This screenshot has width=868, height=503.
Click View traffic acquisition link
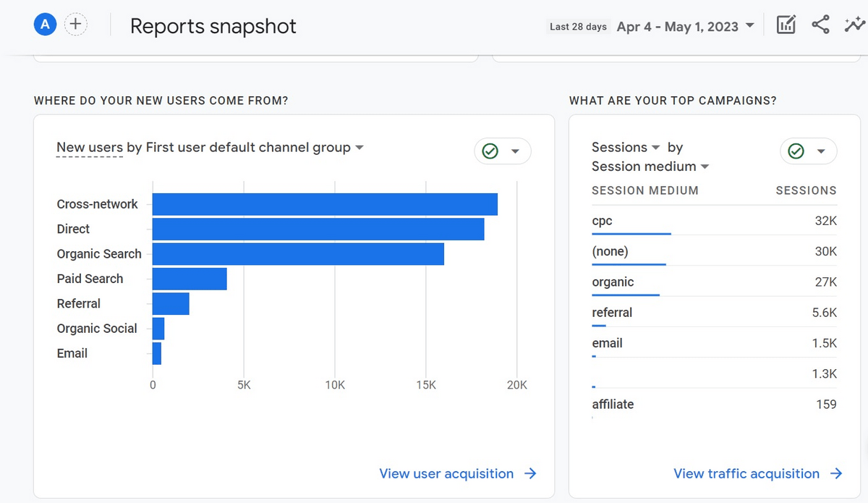[746, 473]
